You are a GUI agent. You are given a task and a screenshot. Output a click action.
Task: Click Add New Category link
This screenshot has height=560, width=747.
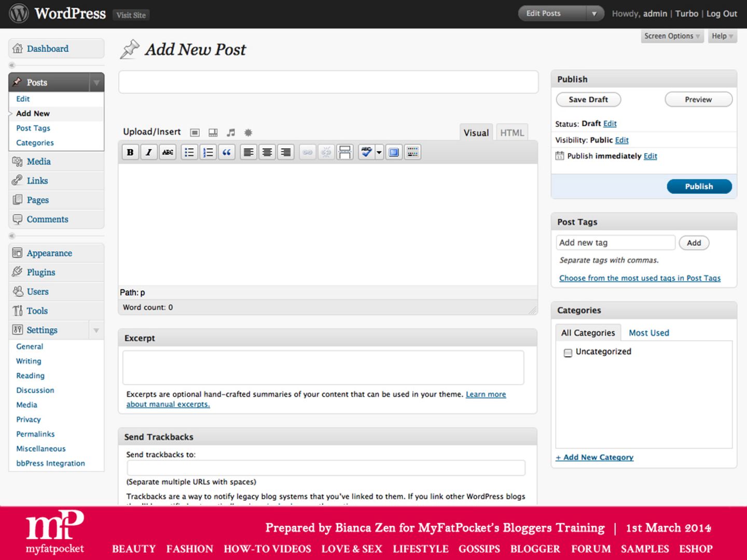(594, 457)
